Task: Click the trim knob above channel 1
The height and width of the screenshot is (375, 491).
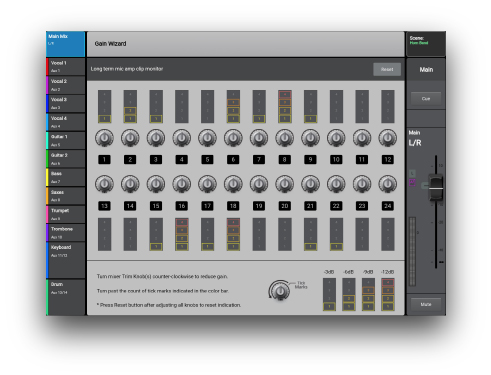Action: (x=104, y=138)
